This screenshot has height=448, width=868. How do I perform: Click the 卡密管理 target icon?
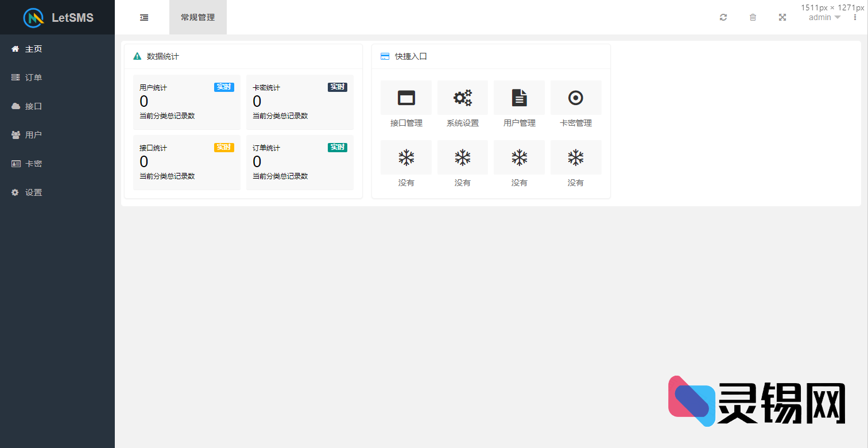575,98
